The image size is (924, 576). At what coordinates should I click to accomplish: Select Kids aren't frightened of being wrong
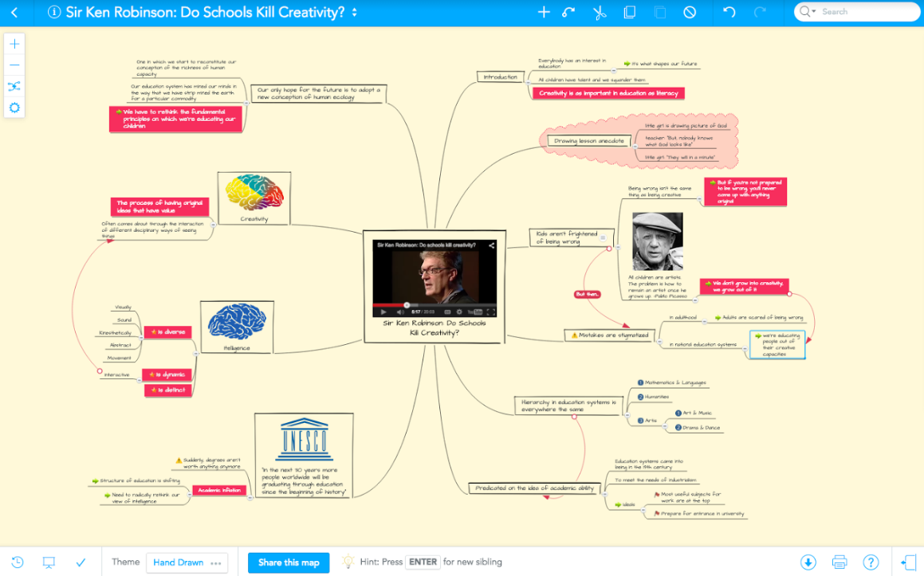[x=571, y=237]
